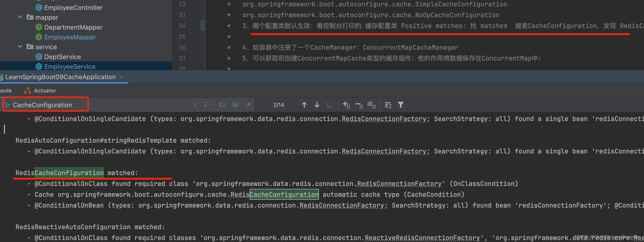Click highlighted CacheConfiguration in 'Cache org.springframework' line

pyautogui.click(x=284, y=195)
